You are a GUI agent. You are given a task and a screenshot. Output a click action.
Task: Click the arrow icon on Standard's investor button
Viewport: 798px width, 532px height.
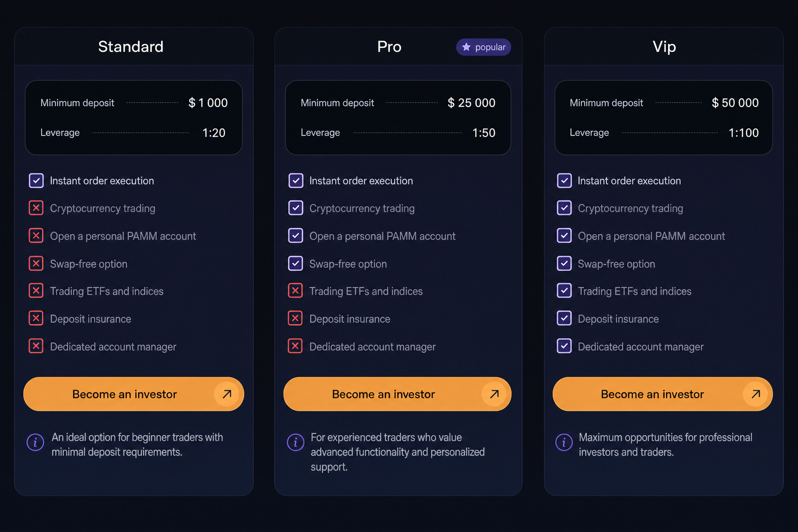point(227,394)
